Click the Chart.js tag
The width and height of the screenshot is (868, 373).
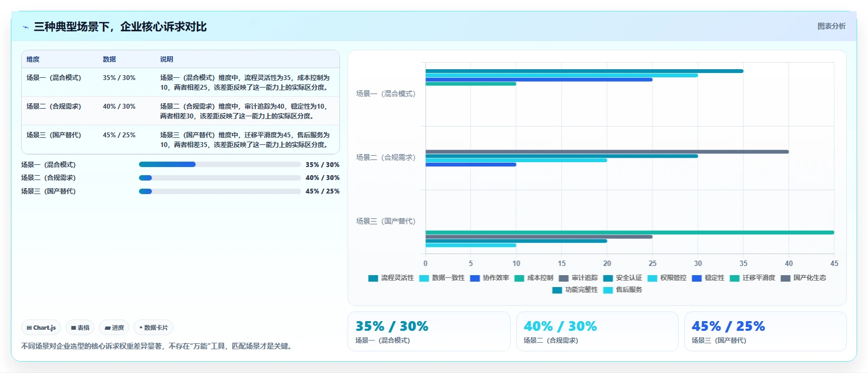(41, 328)
